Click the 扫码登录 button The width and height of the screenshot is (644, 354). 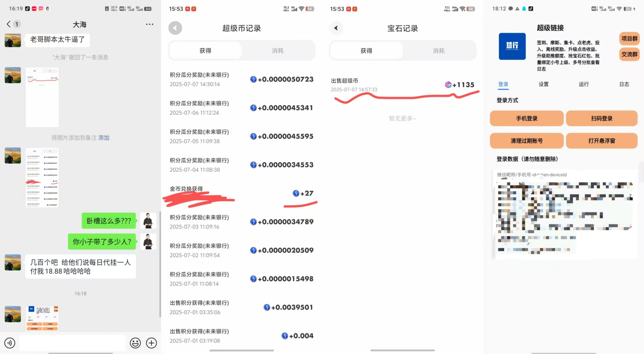(601, 118)
